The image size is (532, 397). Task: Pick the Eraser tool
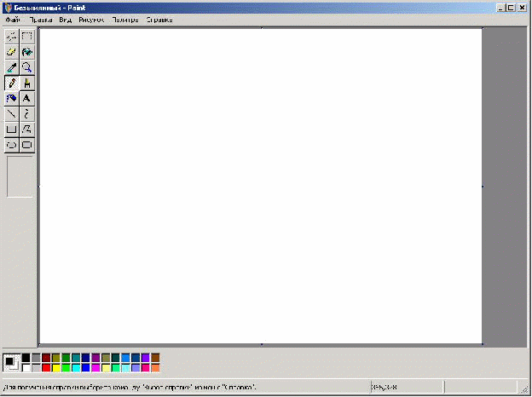pos(12,52)
